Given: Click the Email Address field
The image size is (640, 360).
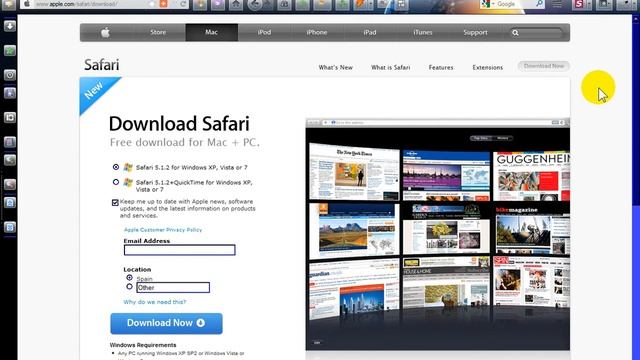Looking at the screenshot, I should click(x=180, y=250).
